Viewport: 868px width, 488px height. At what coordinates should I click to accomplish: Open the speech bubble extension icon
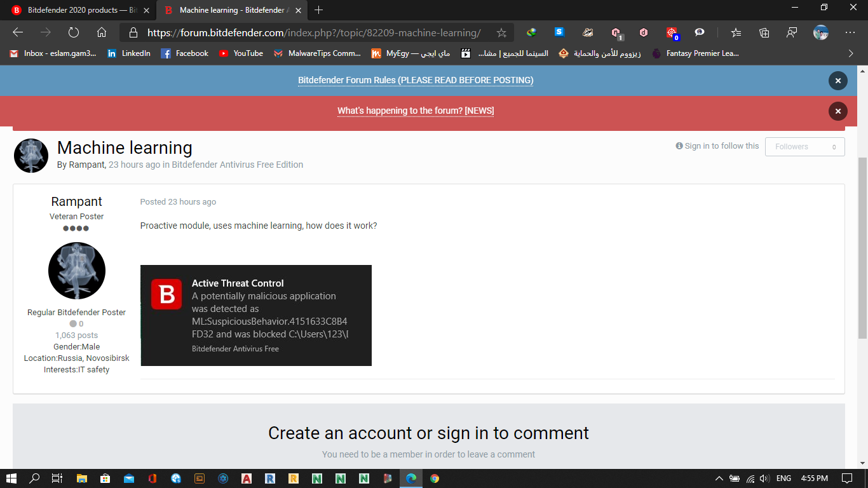[700, 32]
